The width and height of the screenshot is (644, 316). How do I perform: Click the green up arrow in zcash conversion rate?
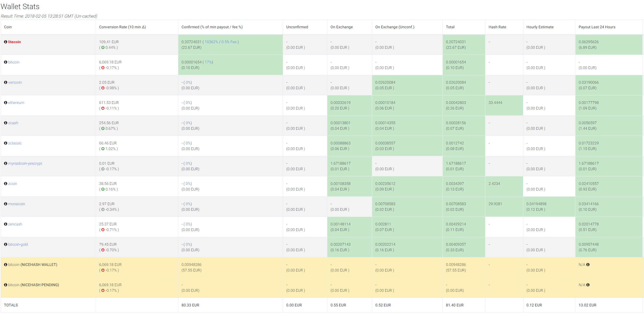pos(103,128)
